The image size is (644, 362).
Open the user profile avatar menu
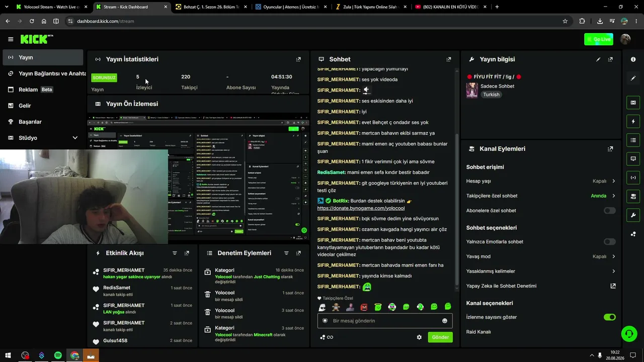click(x=625, y=39)
